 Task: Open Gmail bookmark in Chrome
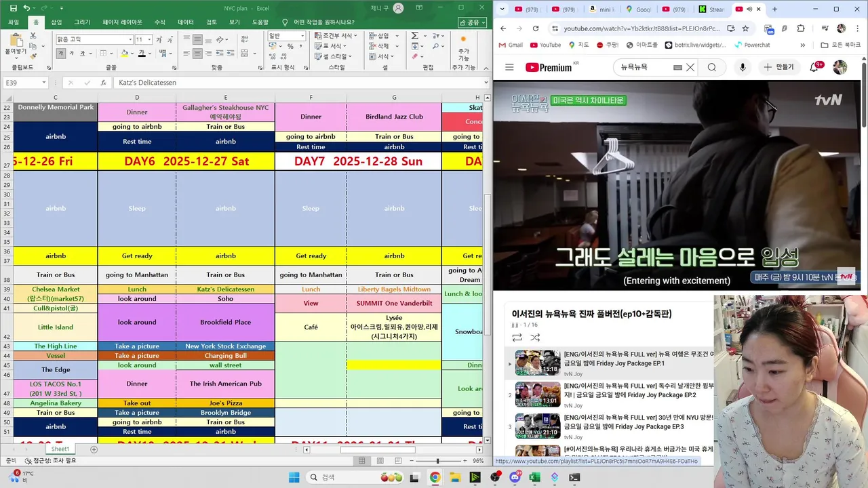click(x=511, y=45)
